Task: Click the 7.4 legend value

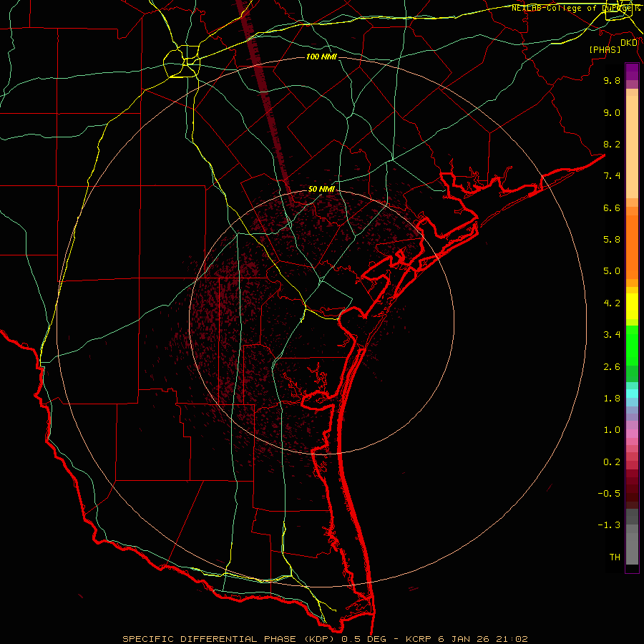Action: tap(612, 176)
